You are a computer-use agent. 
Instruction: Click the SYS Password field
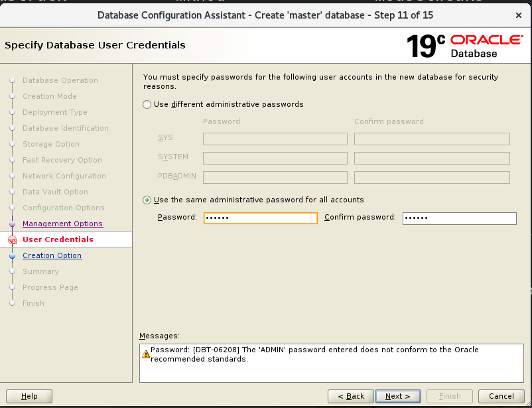(275, 139)
